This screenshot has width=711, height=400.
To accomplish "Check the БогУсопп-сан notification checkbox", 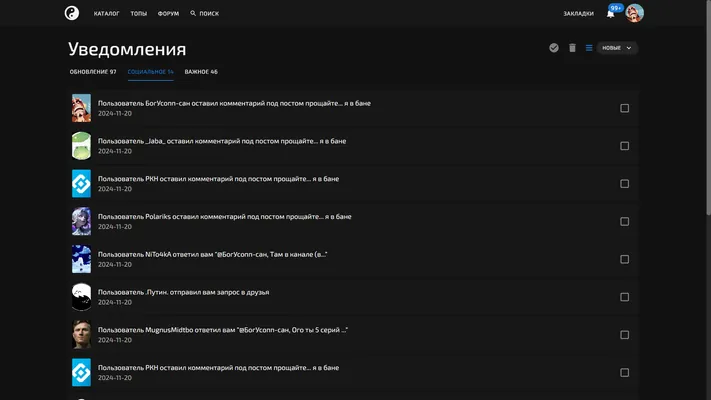I will pos(624,108).
